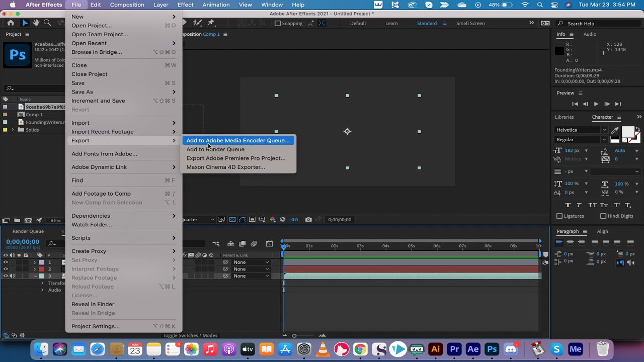This screenshot has width=644, height=362.
Task: Switch to the Small Screen workspace
Action: coord(470,24)
